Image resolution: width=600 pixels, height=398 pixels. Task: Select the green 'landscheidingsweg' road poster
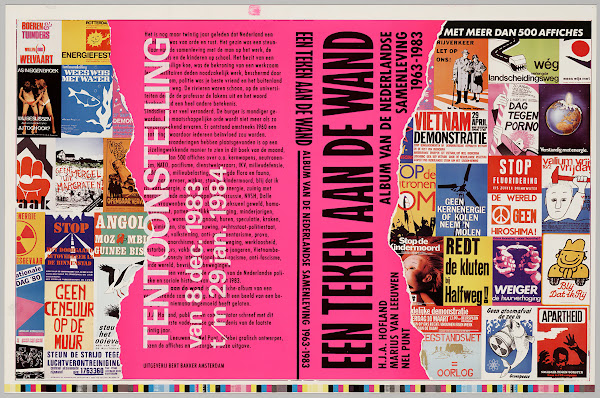524,61
